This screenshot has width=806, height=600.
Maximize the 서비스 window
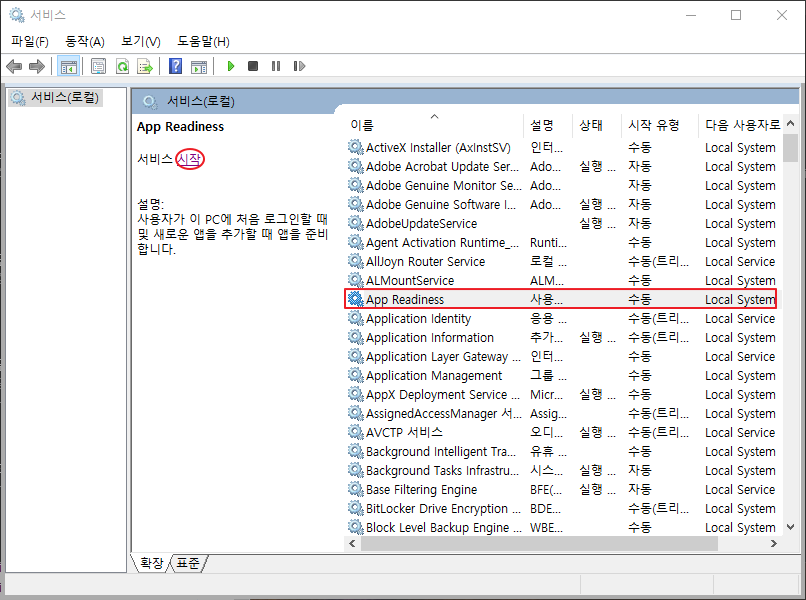(x=736, y=15)
